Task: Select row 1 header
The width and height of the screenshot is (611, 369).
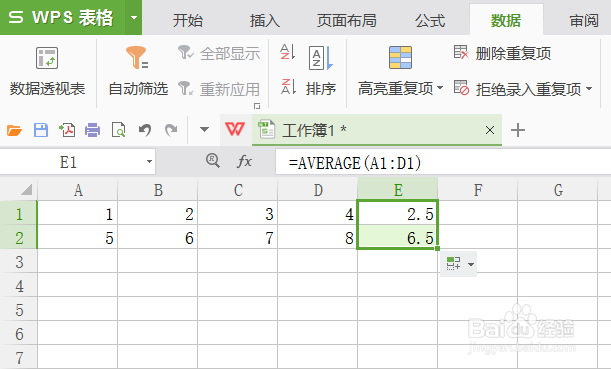Action: [19, 214]
